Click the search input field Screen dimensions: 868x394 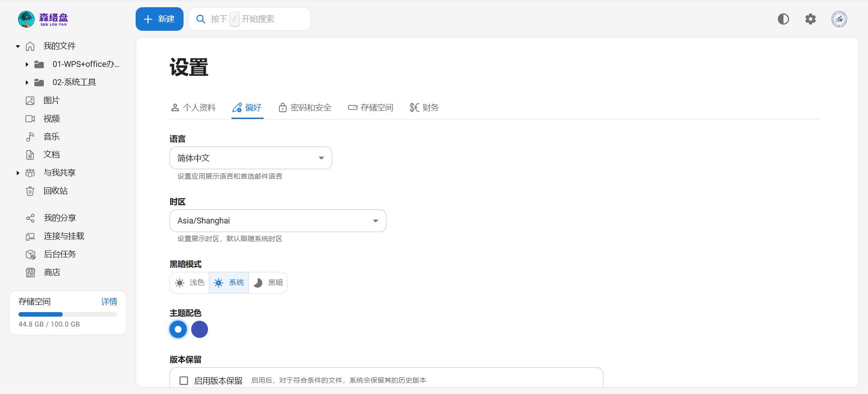coord(258,19)
